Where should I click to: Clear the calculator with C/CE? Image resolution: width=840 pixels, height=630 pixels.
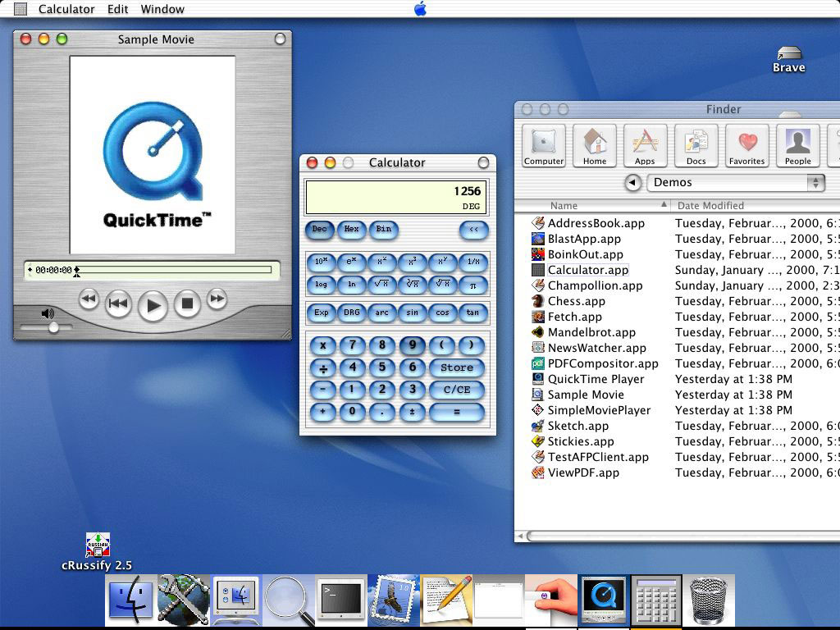click(x=457, y=390)
